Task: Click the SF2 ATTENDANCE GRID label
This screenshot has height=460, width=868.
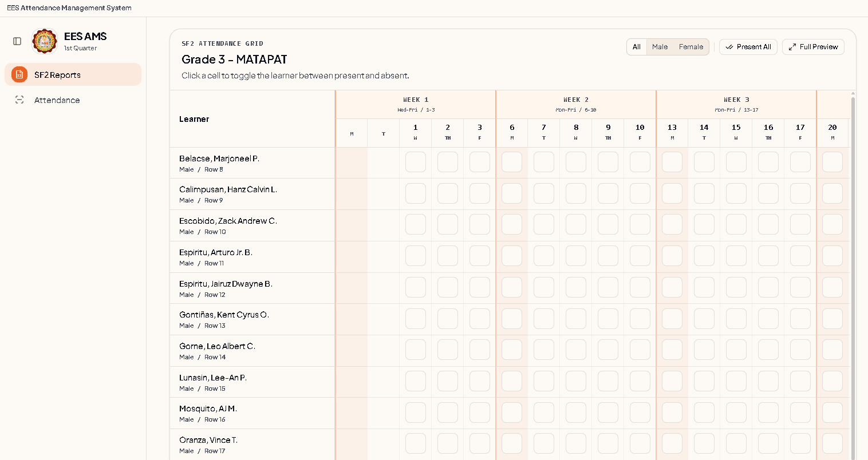Action: [222, 43]
